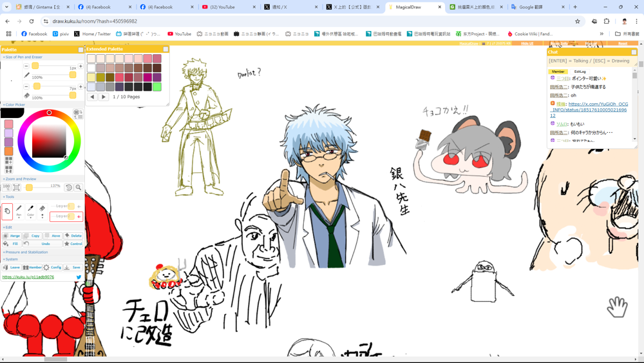Collapse Zoom and Preview section
This screenshot has height=363, width=644.
20,179
